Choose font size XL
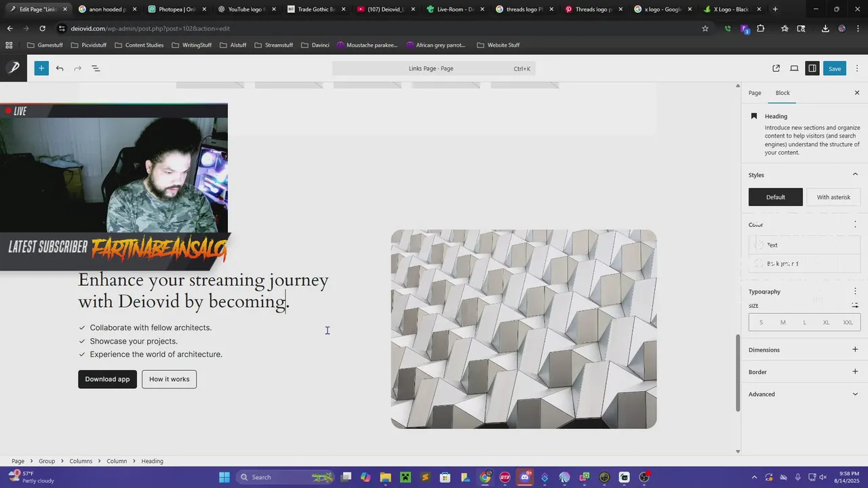Viewport: 868px width, 488px height. click(x=826, y=323)
